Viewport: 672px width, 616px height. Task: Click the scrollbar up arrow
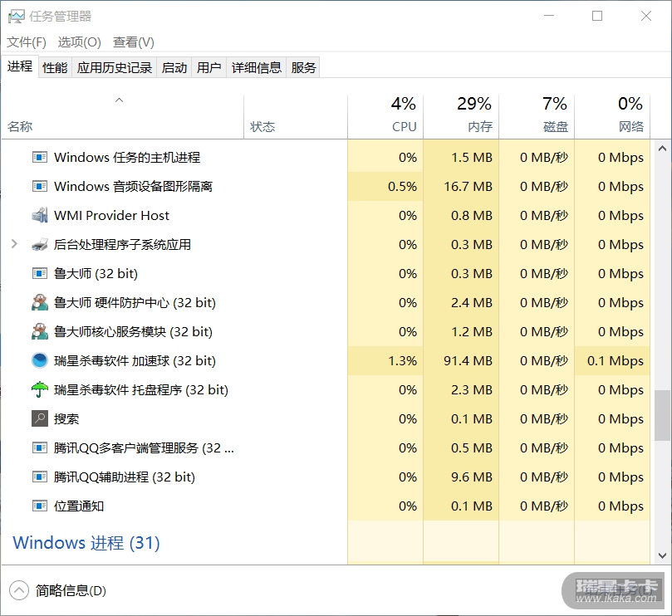662,149
